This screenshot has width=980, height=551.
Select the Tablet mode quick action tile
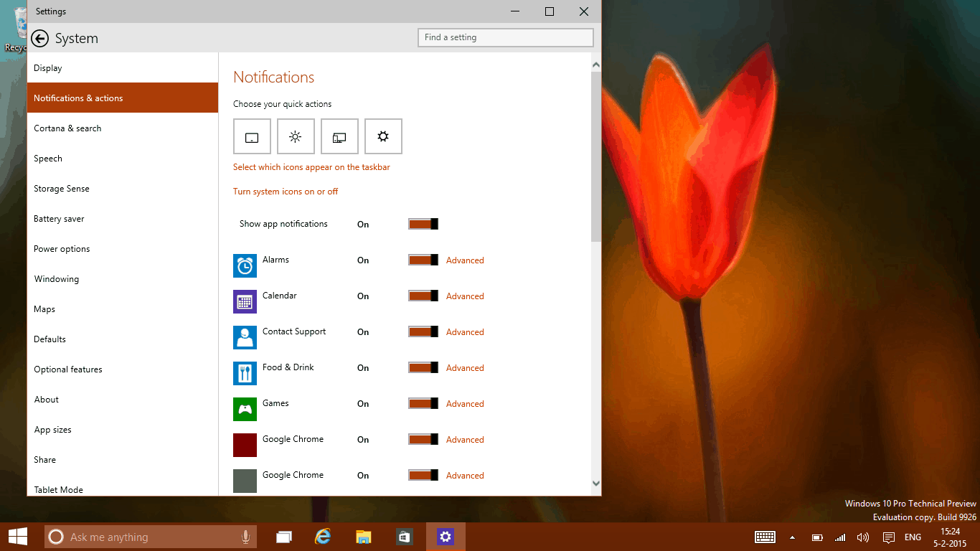(x=252, y=136)
